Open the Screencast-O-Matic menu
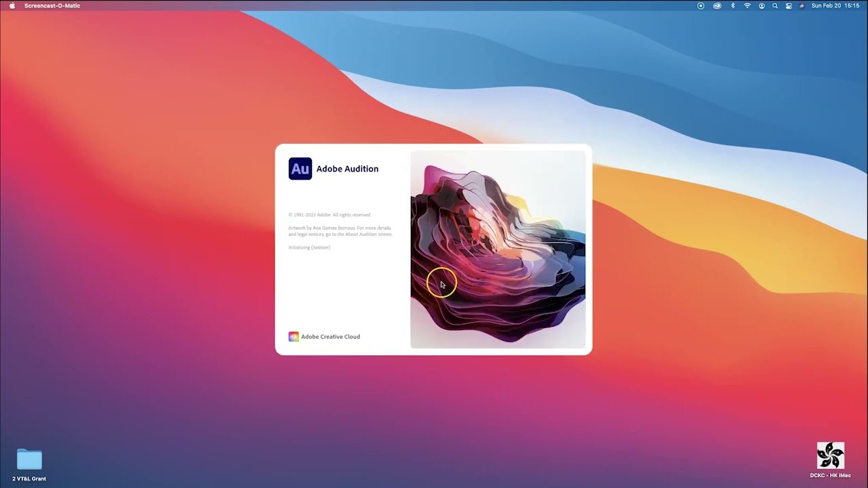This screenshot has height=488, width=868. click(x=52, y=6)
